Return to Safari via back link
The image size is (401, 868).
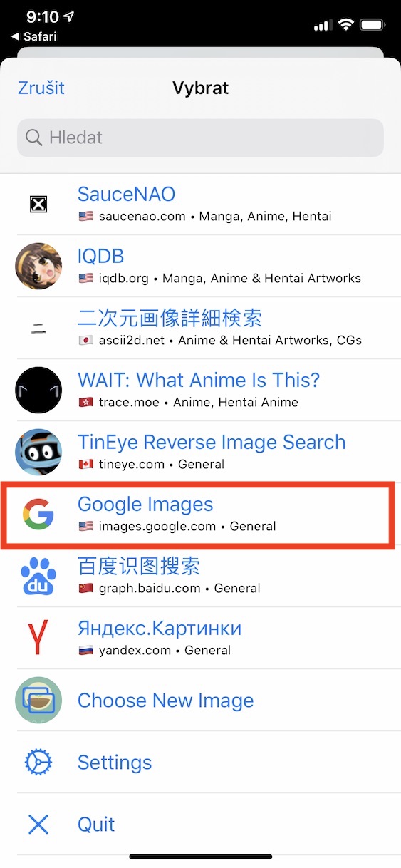[34, 36]
